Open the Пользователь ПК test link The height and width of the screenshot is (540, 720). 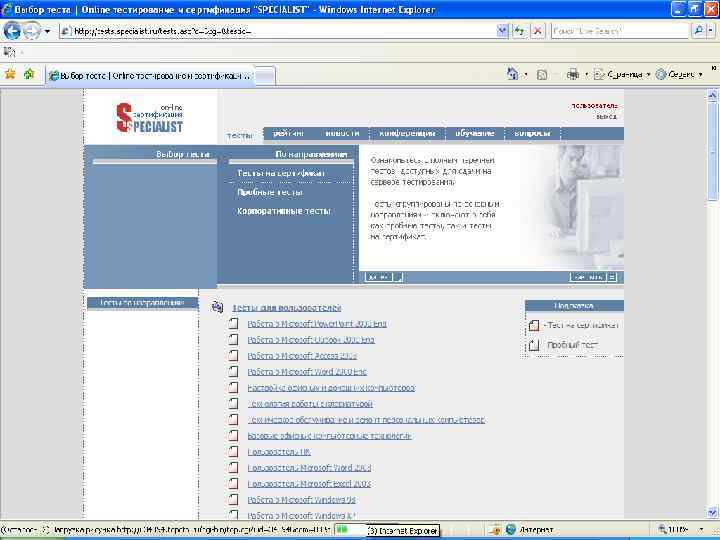(279, 452)
